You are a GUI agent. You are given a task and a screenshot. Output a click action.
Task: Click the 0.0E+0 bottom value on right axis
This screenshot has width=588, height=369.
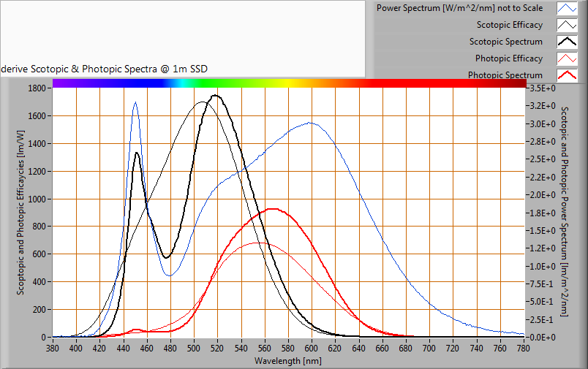[542, 337]
